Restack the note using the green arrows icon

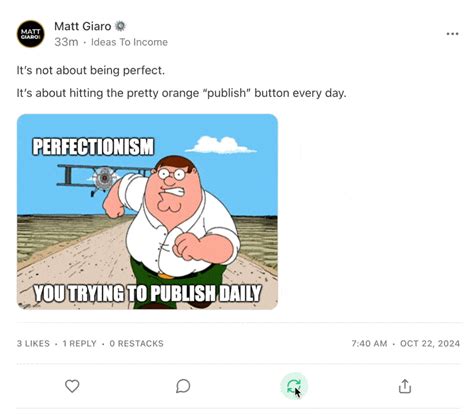coord(294,386)
